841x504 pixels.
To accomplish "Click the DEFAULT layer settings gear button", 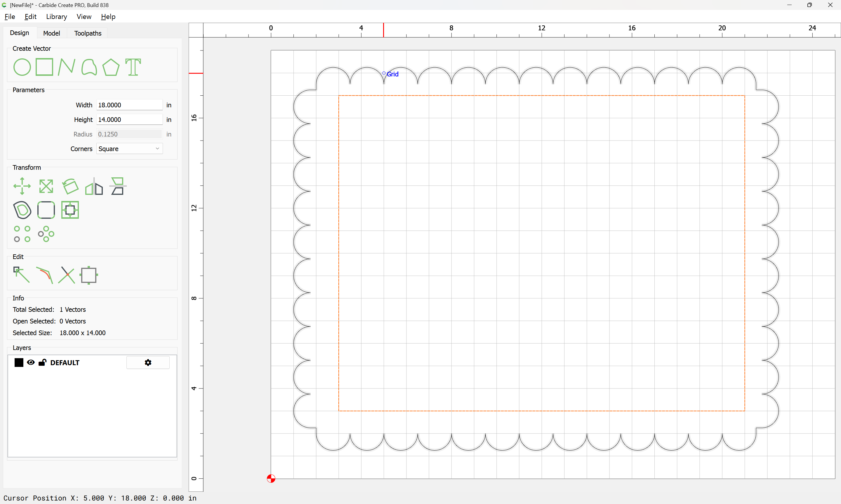I will [x=148, y=362].
